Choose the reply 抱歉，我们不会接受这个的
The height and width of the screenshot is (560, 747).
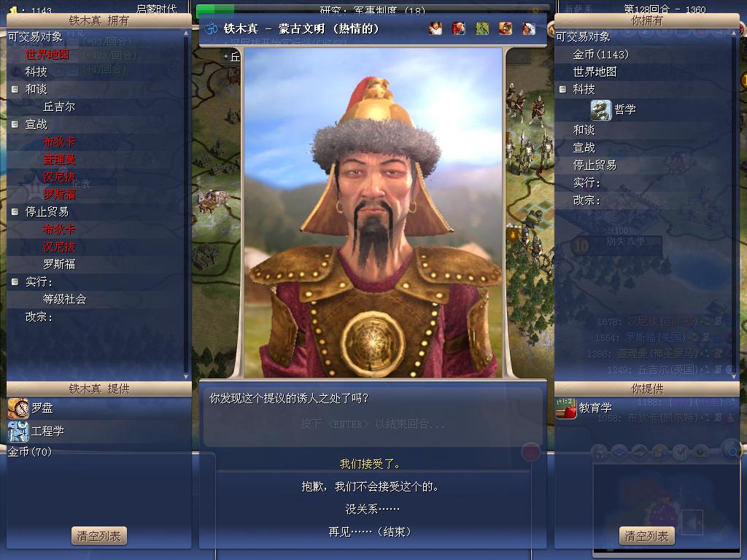(x=371, y=486)
